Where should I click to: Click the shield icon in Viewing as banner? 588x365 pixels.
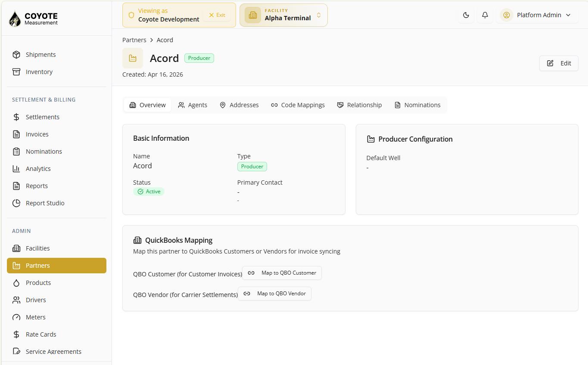(131, 15)
